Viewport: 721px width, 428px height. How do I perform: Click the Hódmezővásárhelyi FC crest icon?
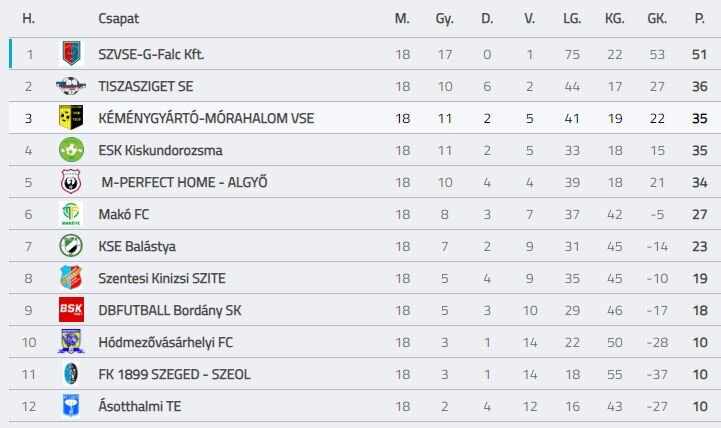point(70,342)
